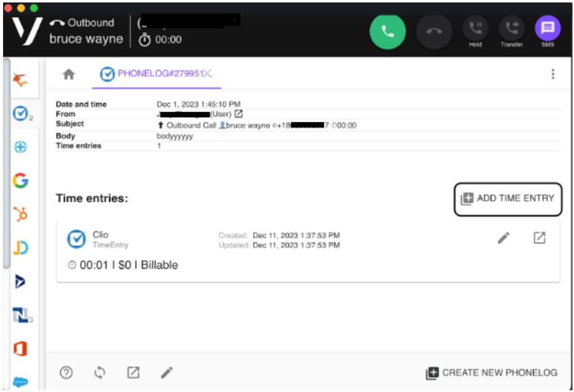Image resolution: width=574 pixels, height=392 pixels.
Task: Click ADD TIME ENTRY button
Action: pos(508,199)
